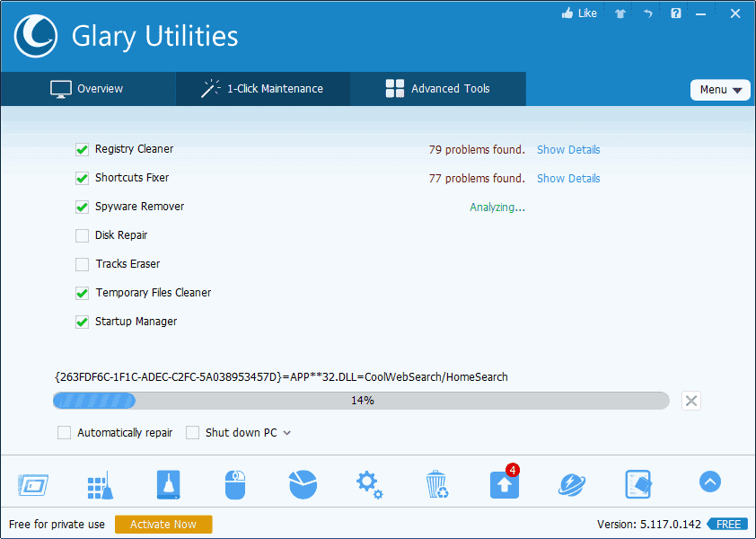Expand the Shut down PC options arrow
Image resolution: width=756 pixels, height=539 pixels.
287,433
